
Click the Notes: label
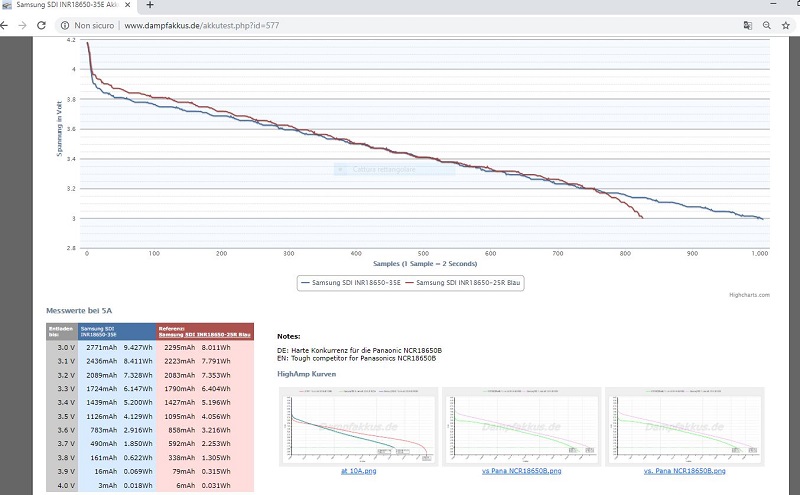[289, 336]
